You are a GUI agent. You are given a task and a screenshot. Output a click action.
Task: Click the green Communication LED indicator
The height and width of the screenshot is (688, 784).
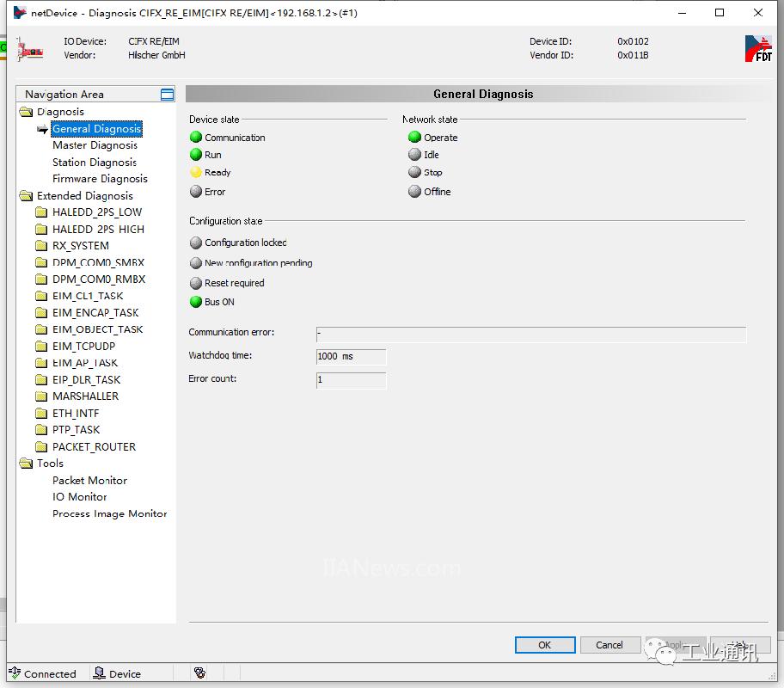click(x=196, y=138)
